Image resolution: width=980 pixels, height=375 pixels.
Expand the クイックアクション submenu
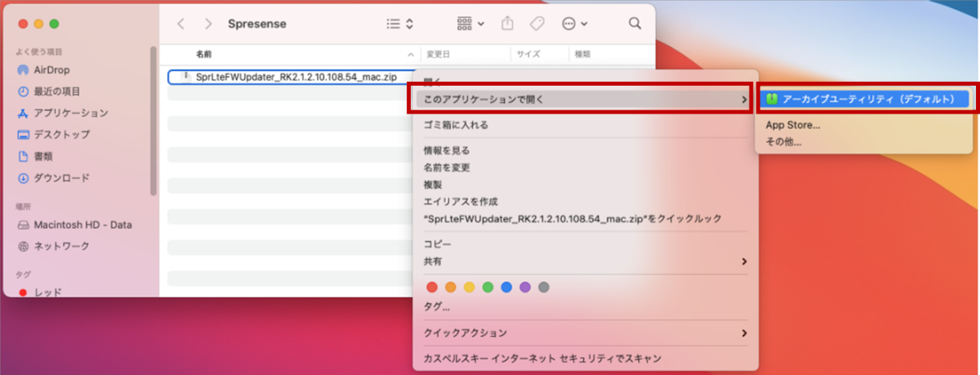click(x=584, y=333)
